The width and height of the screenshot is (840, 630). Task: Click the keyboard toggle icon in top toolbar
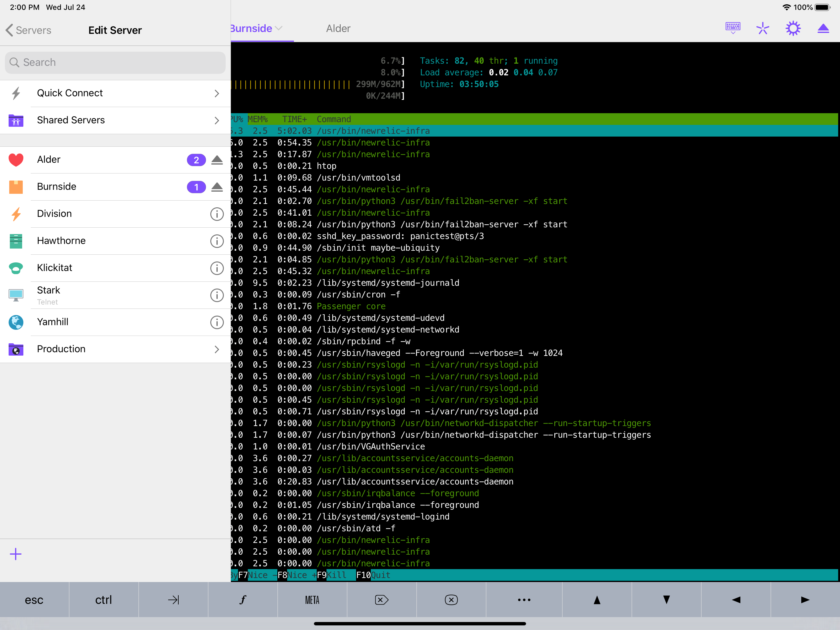732,28
